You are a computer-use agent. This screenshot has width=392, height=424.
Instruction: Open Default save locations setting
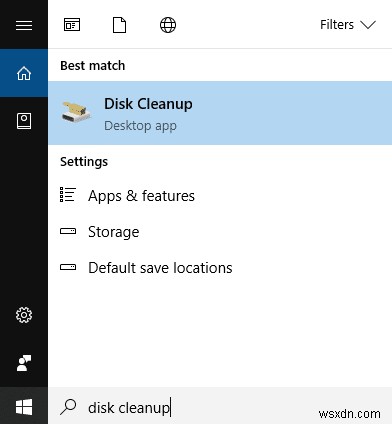click(x=220, y=268)
